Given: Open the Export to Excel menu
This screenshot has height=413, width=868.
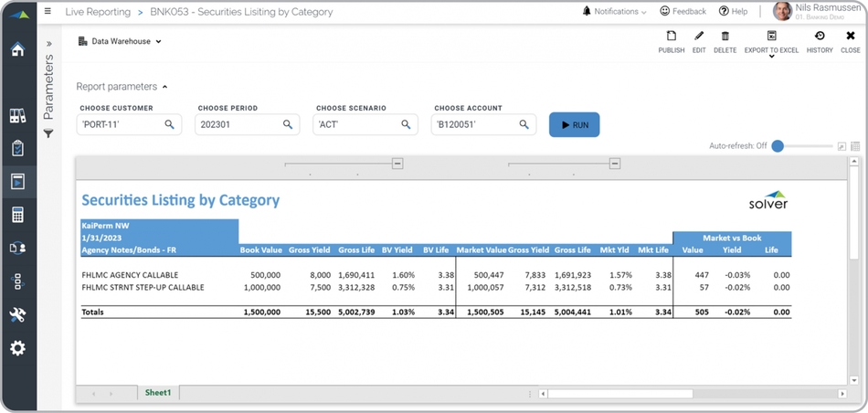Looking at the screenshot, I should coord(771,42).
